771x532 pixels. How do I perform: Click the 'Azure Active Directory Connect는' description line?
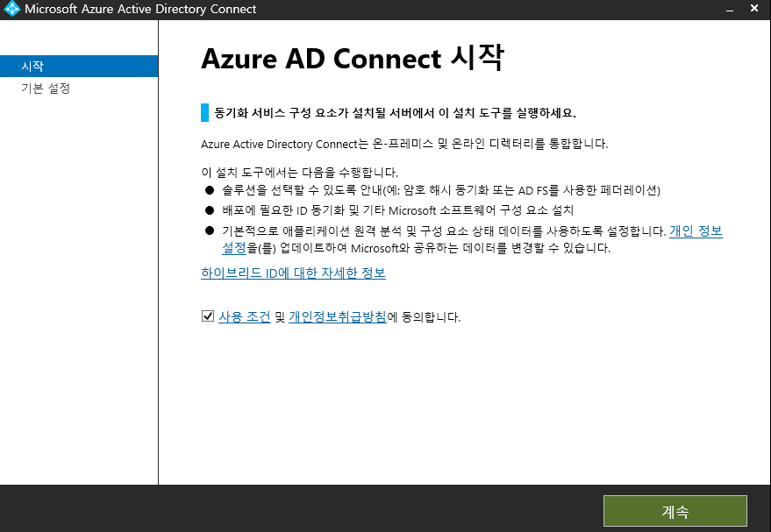pyautogui.click(x=404, y=144)
